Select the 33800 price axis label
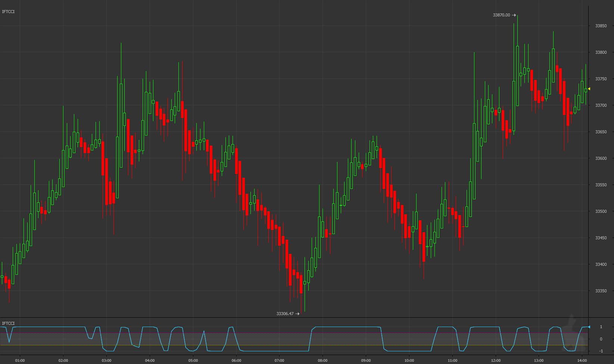Viewport: 614px width, 364px height. coord(601,52)
